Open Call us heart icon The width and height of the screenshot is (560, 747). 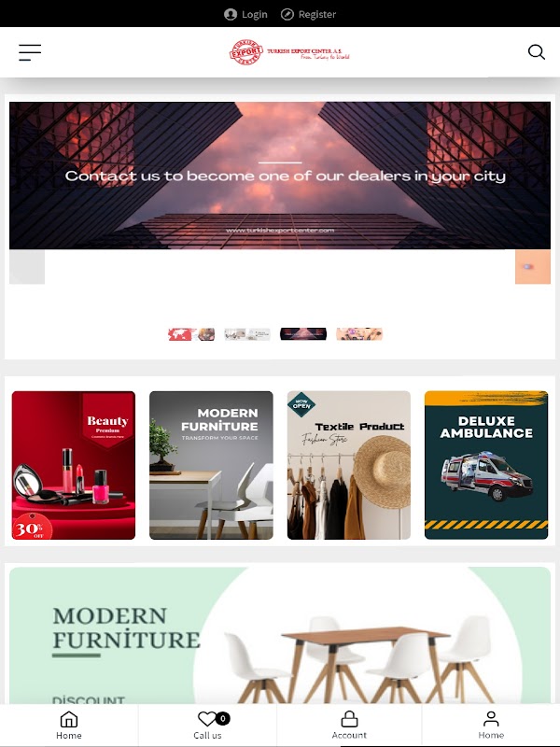(207, 719)
